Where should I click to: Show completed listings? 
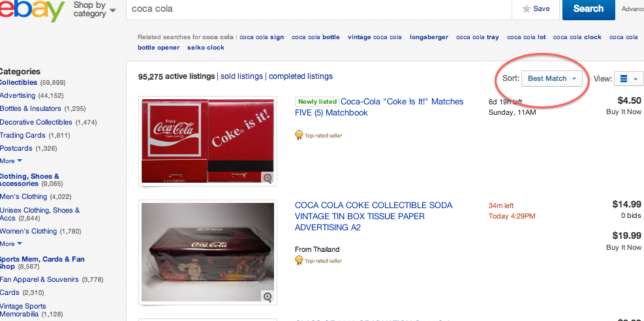301,76
